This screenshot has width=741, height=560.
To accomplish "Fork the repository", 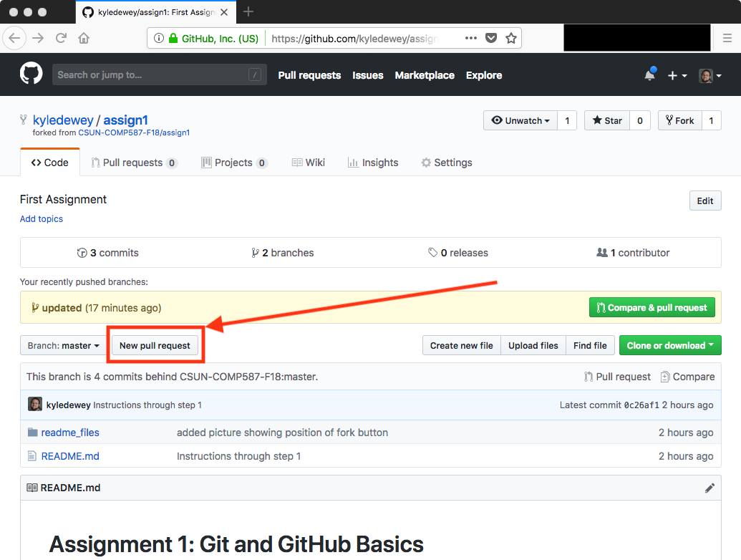I will click(680, 120).
